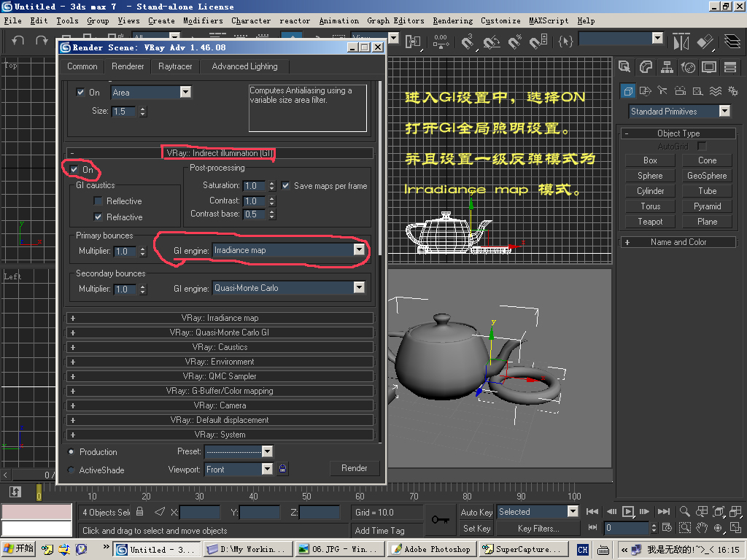
Task: Expand the VRay:: Quasi-Monte Carlo GI rollout
Action: [x=219, y=332]
